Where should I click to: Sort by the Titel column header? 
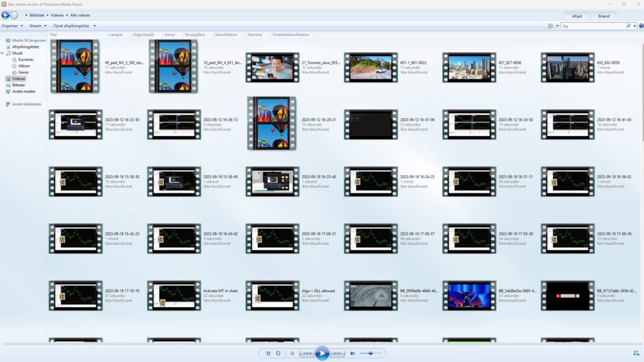pyautogui.click(x=53, y=35)
